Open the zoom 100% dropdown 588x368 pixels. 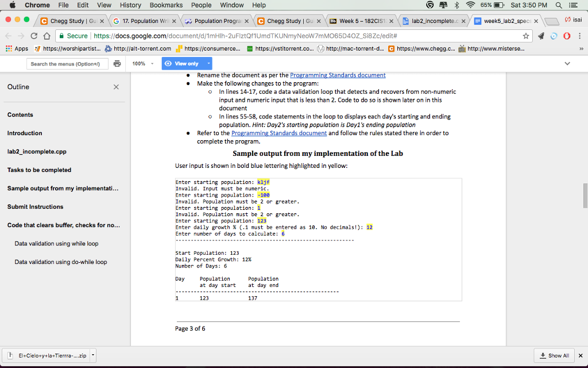pyautogui.click(x=142, y=63)
